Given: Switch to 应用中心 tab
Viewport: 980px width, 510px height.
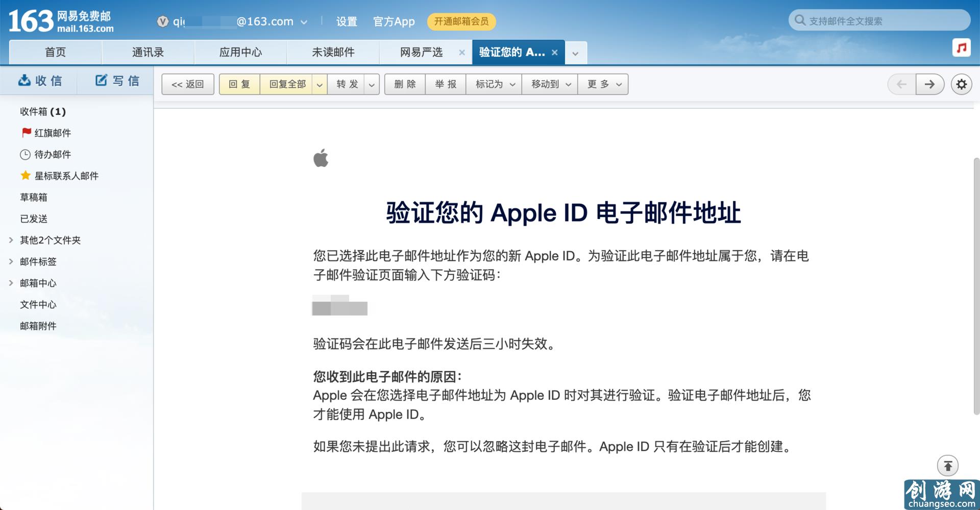Looking at the screenshot, I should pyautogui.click(x=240, y=52).
